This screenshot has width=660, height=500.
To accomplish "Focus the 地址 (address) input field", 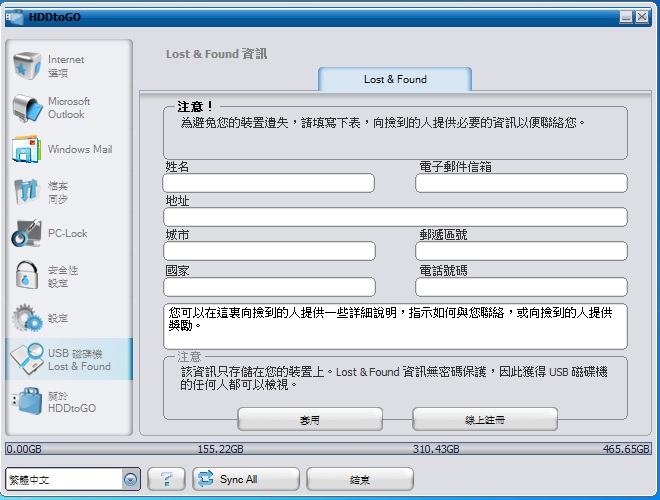I will pyautogui.click(x=395, y=217).
